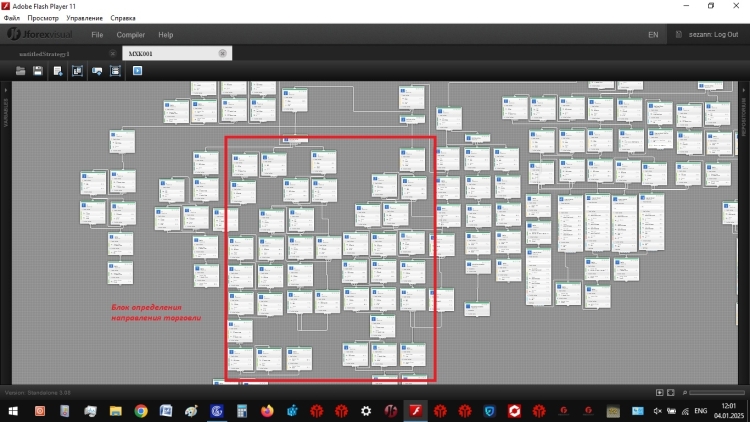Image resolution: width=750 pixels, height=422 pixels.
Task: Open the network tray icon
Action: click(685, 411)
